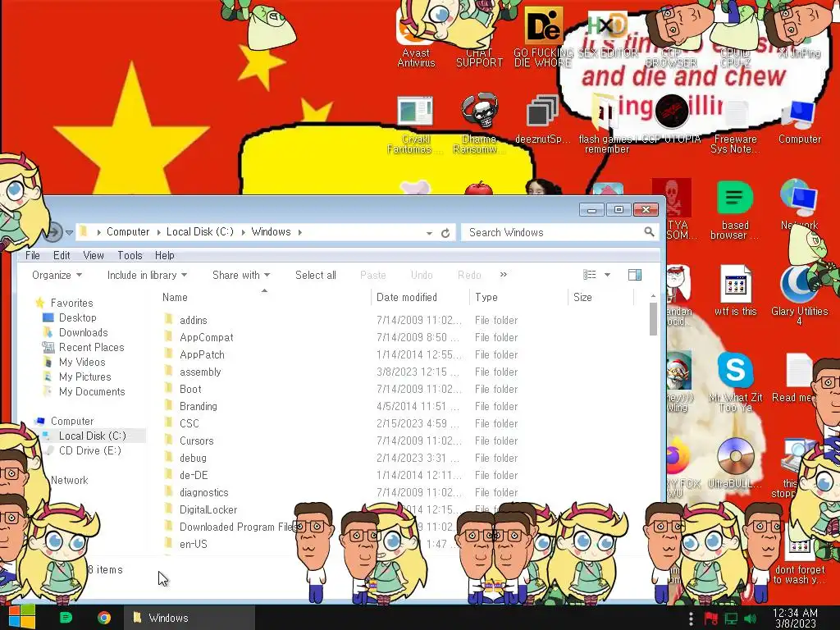Select the Branding folder

(x=199, y=406)
